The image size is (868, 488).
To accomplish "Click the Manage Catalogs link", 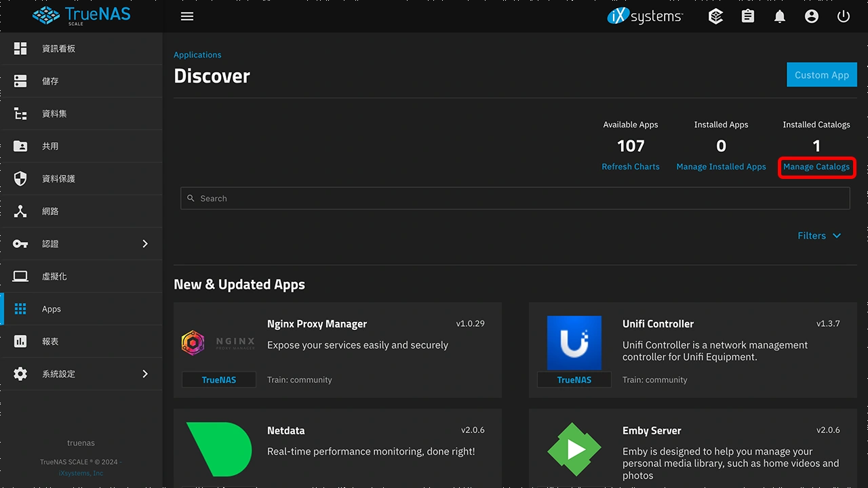I will (816, 167).
